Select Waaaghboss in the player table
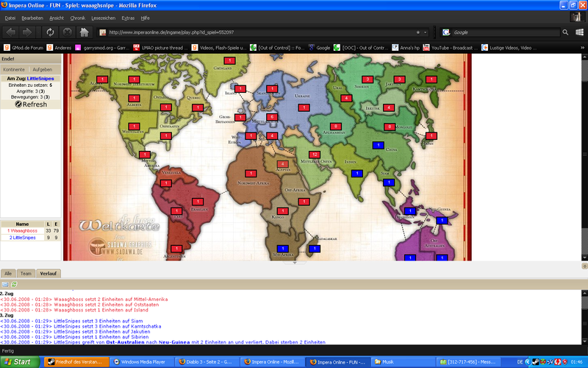 (23, 230)
